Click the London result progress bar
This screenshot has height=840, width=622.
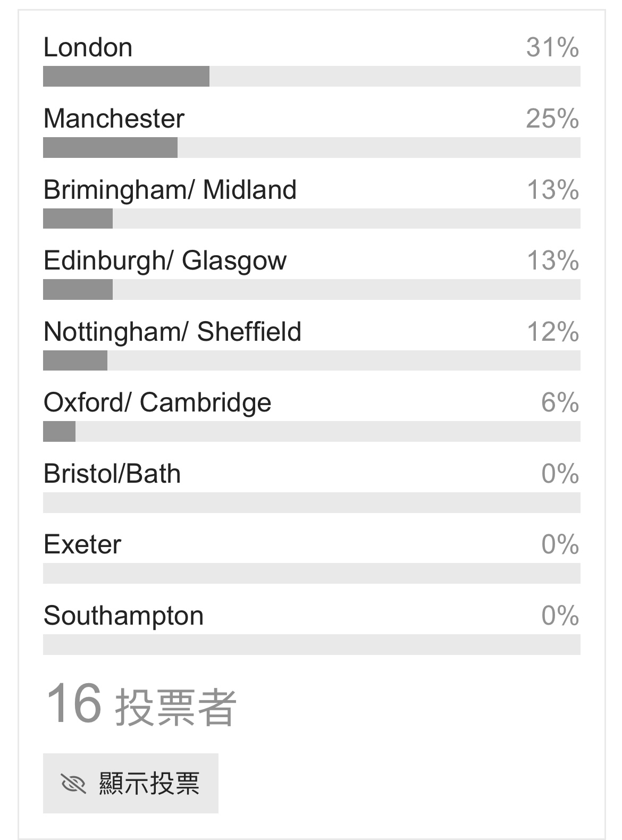312,76
